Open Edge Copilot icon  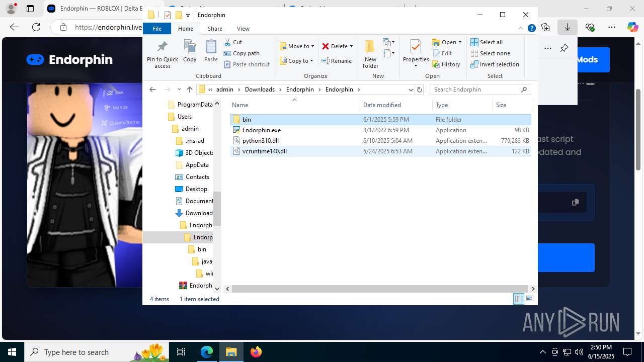[632, 27]
